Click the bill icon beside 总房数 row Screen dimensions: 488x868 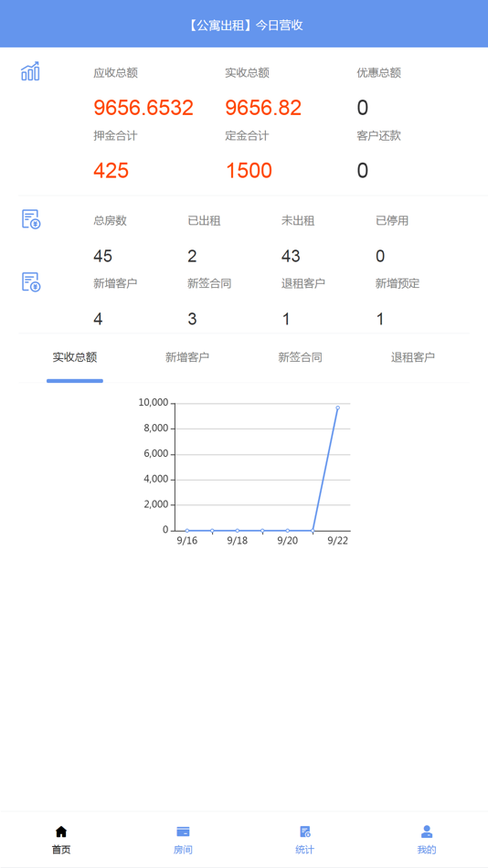tap(31, 219)
